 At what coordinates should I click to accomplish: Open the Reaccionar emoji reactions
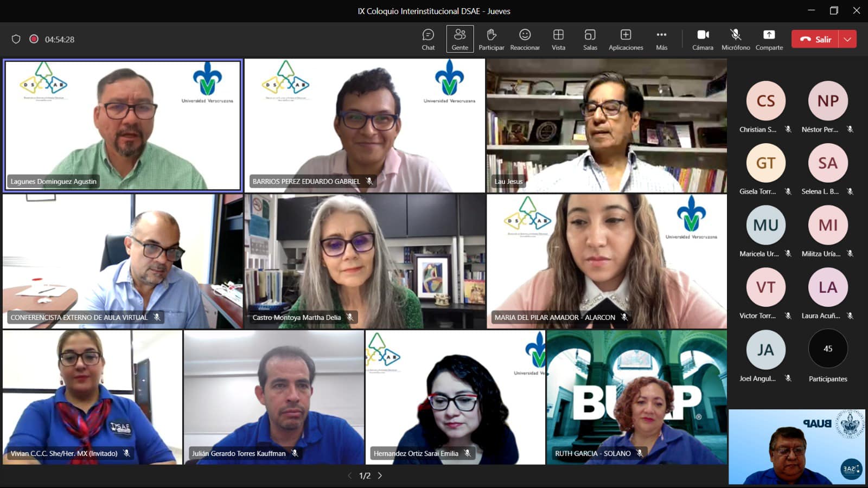click(525, 40)
